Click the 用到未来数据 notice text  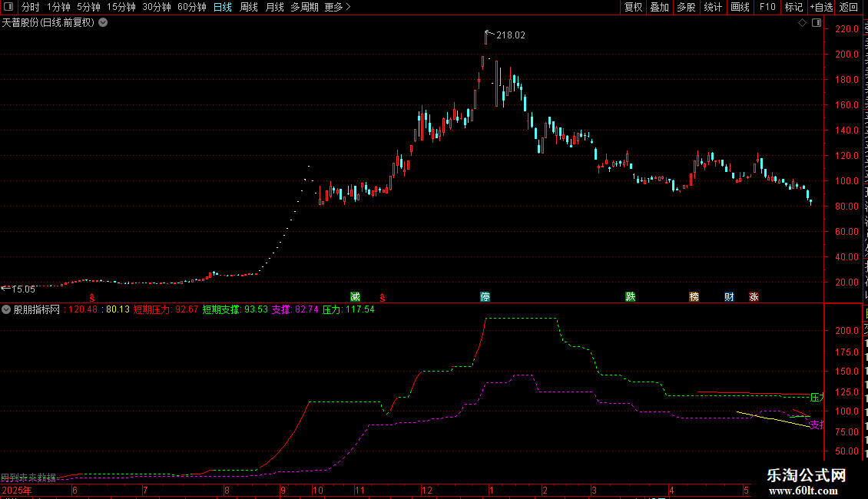pos(28,478)
